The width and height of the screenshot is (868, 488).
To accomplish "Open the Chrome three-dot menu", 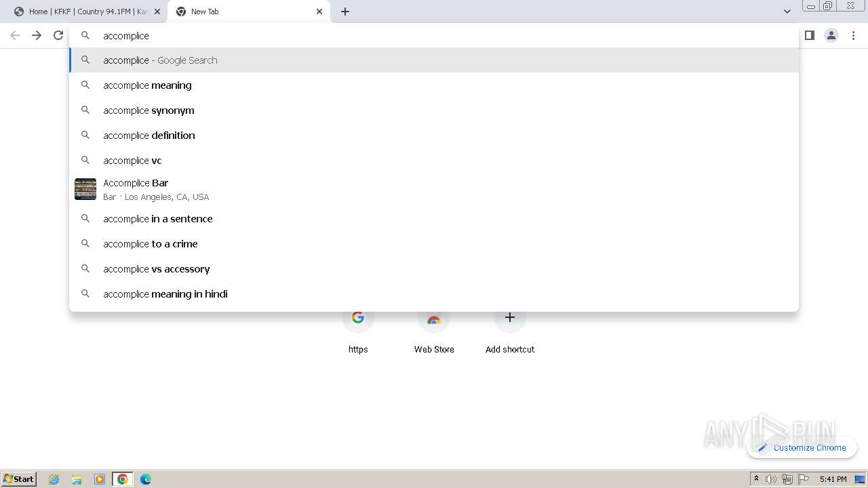I will (853, 35).
